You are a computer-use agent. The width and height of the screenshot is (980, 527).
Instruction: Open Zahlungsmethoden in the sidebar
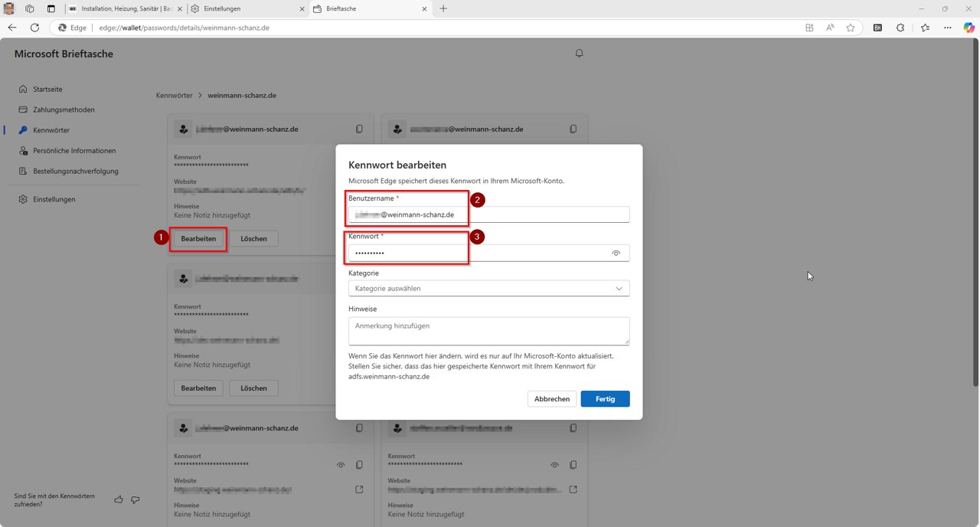click(64, 110)
